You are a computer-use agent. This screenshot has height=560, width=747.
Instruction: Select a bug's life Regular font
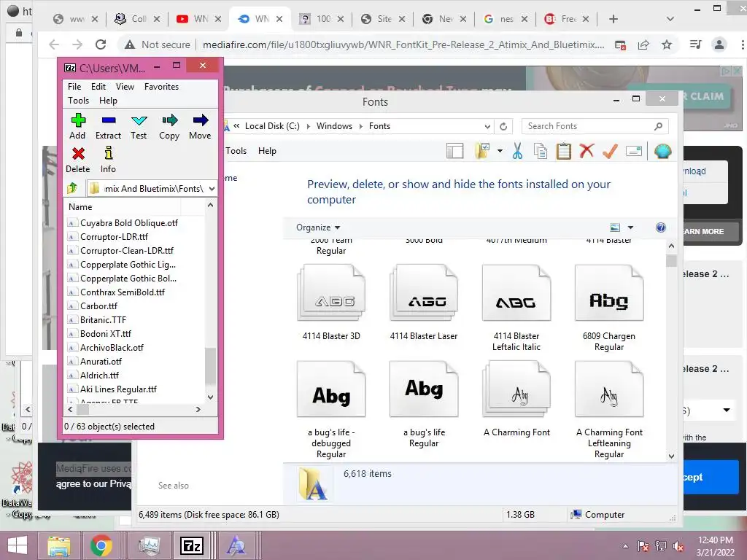pyautogui.click(x=424, y=404)
